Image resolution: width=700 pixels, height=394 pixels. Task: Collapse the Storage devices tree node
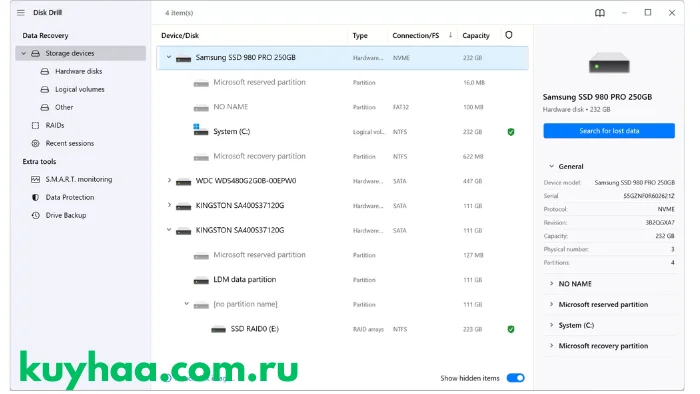[x=24, y=54]
